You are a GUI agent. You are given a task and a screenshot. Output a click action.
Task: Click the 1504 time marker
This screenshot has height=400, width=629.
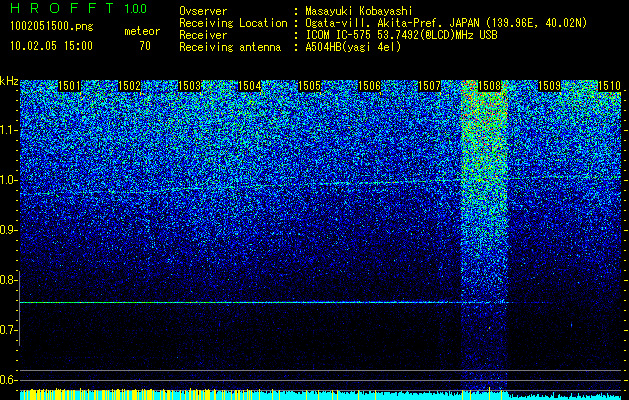(250, 86)
